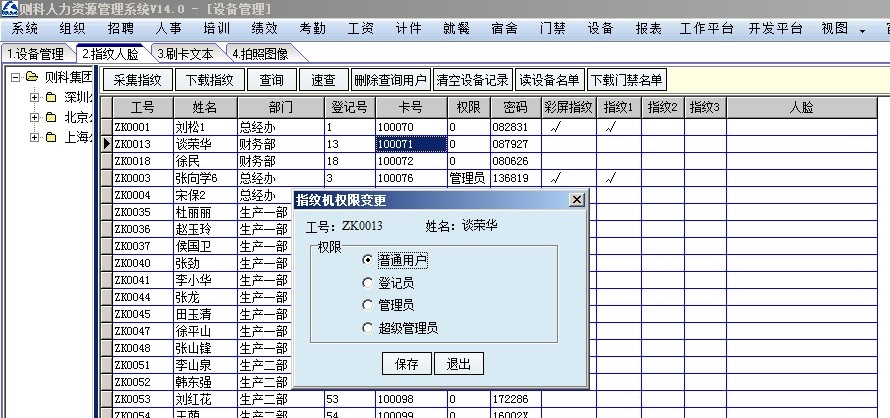This screenshot has width=890, height=418.
Task: Open the 报表 menu
Action: pos(649,28)
